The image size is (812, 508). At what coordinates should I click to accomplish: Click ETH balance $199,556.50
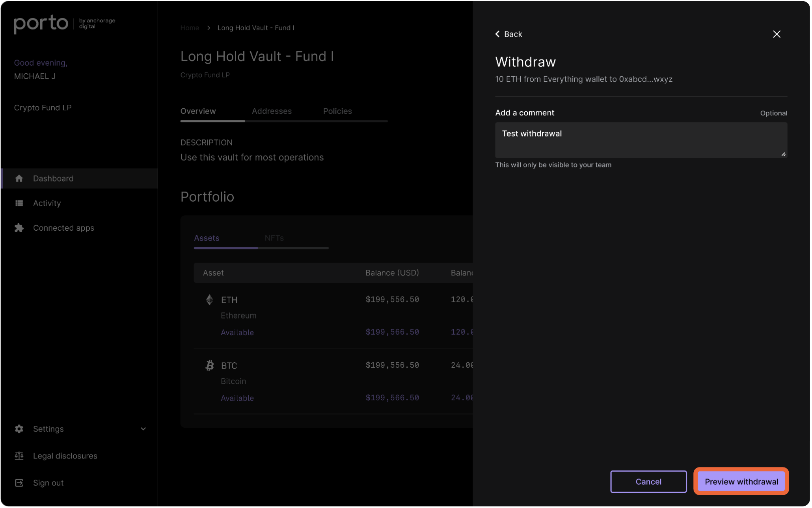coord(392,300)
